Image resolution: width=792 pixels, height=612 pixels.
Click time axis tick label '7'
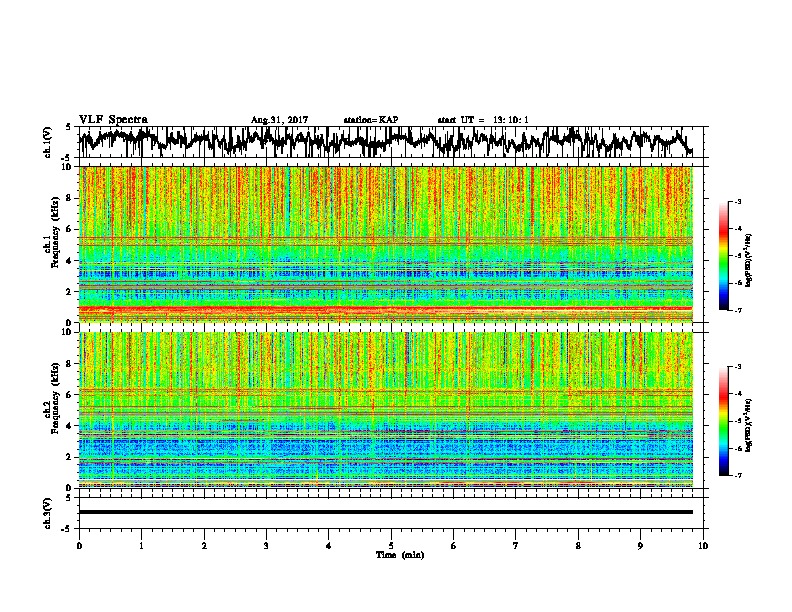click(x=516, y=546)
